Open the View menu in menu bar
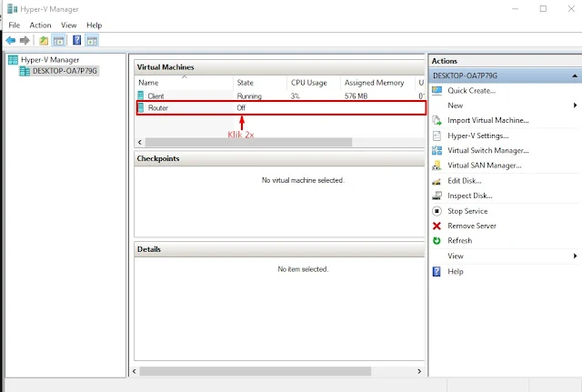This screenshot has height=392, width=582. (69, 25)
